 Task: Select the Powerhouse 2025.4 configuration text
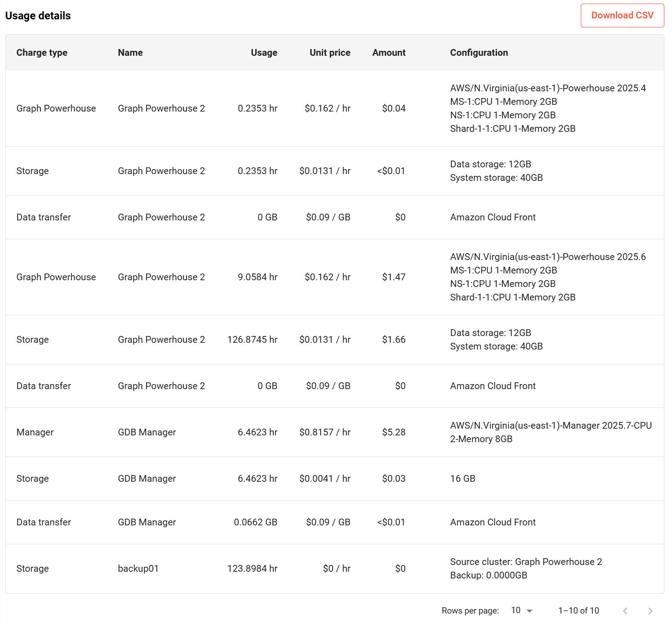(x=548, y=88)
